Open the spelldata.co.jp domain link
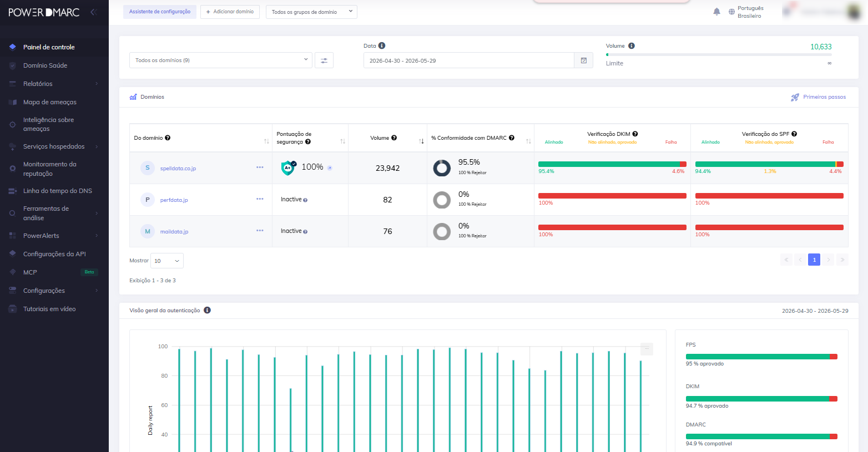Image resolution: width=868 pixels, height=452 pixels. (178, 168)
